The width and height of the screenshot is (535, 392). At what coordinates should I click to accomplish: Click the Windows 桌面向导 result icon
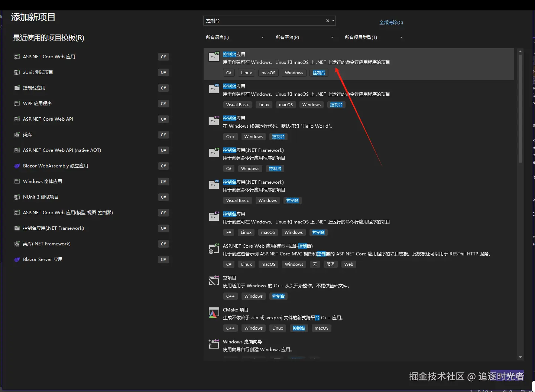coord(214,344)
